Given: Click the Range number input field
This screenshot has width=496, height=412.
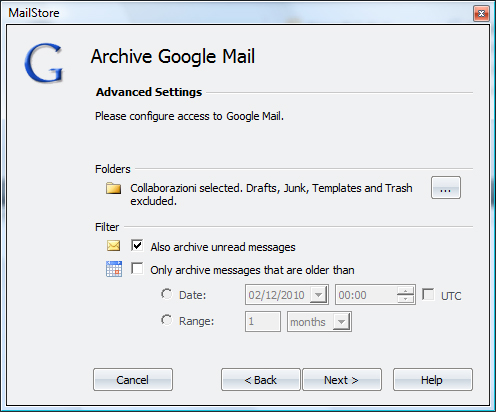Looking at the screenshot, I should tap(263, 322).
